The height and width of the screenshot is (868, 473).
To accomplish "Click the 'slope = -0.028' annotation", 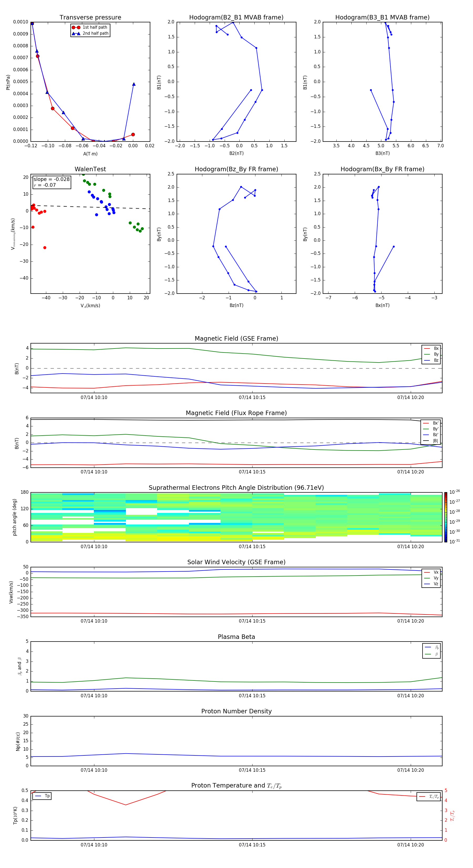I will [x=52, y=179].
